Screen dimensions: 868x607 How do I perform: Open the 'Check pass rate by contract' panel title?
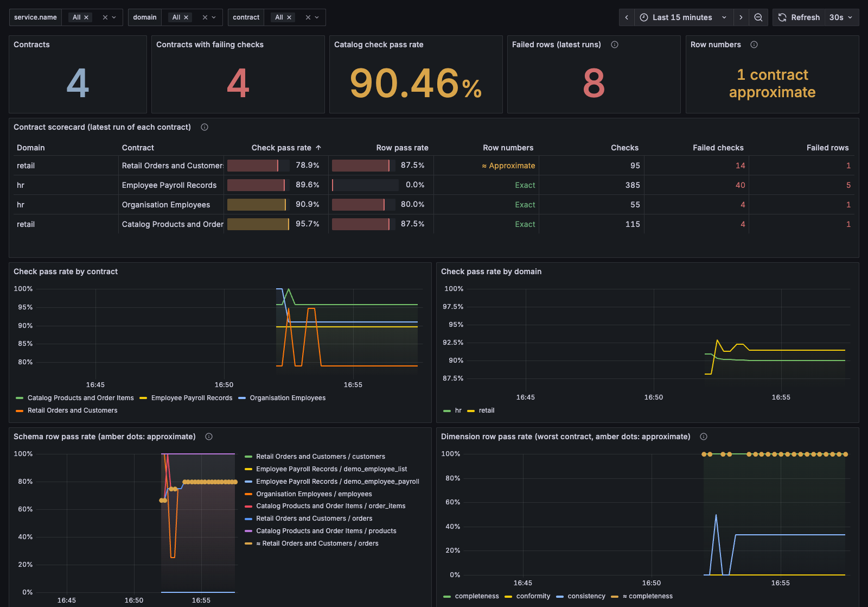[66, 271]
